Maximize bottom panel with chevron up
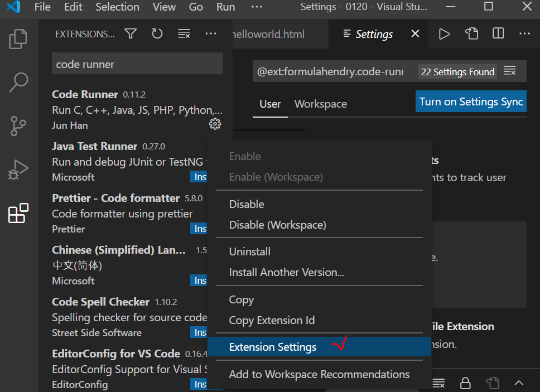This screenshot has height=392, width=540. click(519, 383)
